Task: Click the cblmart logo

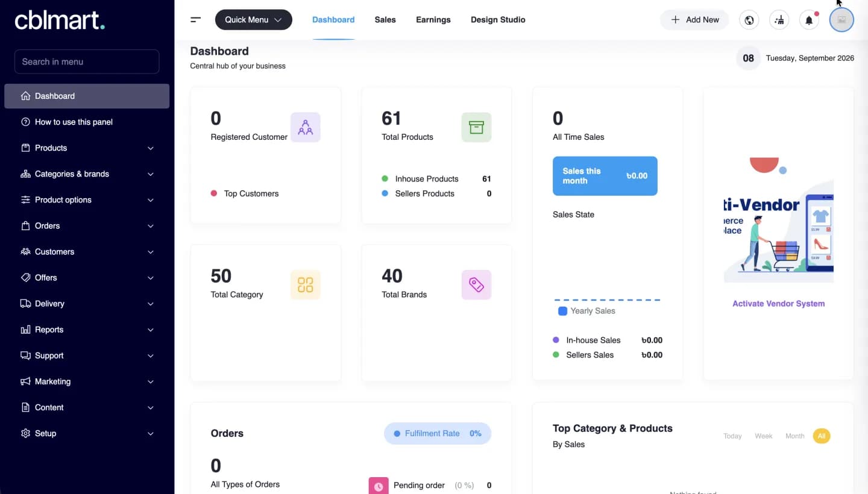Action: click(60, 19)
